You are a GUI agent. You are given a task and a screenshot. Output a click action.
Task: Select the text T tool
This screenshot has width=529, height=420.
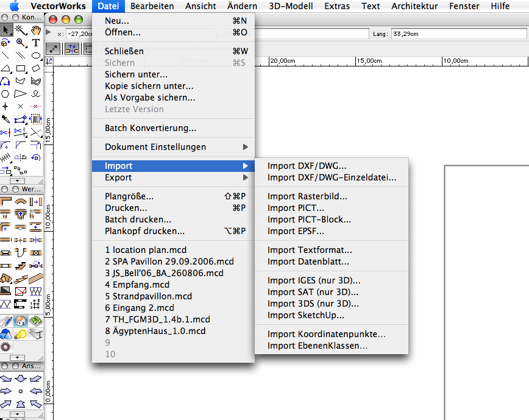coord(36,43)
